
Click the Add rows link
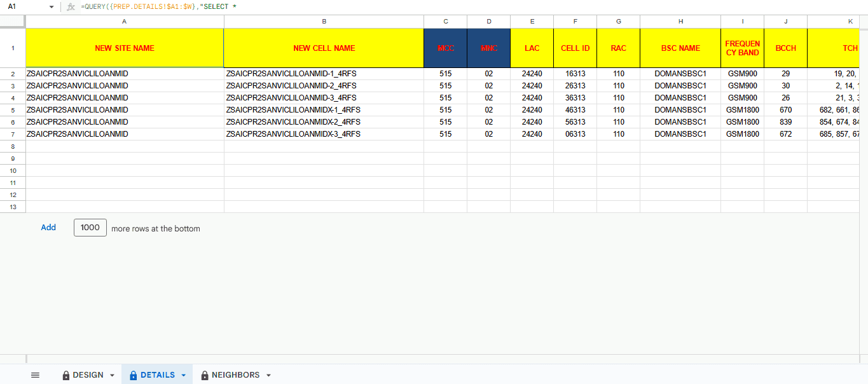[48, 228]
